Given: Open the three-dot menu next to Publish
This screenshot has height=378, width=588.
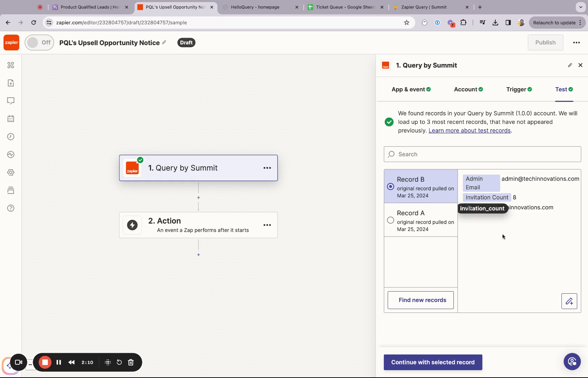Looking at the screenshot, I should [576, 43].
